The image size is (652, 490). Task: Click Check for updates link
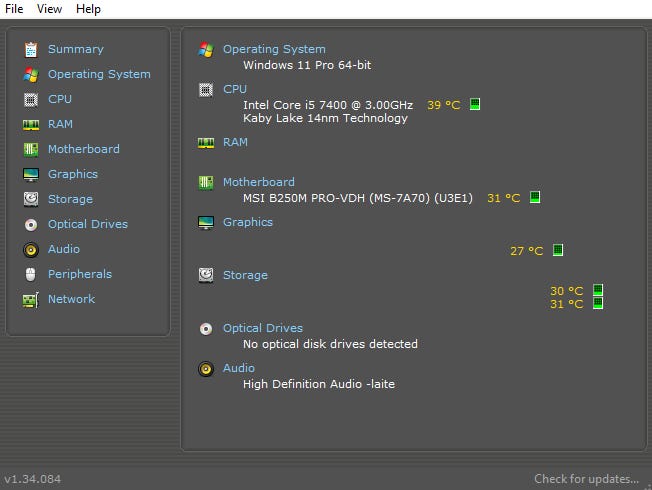point(586,479)
